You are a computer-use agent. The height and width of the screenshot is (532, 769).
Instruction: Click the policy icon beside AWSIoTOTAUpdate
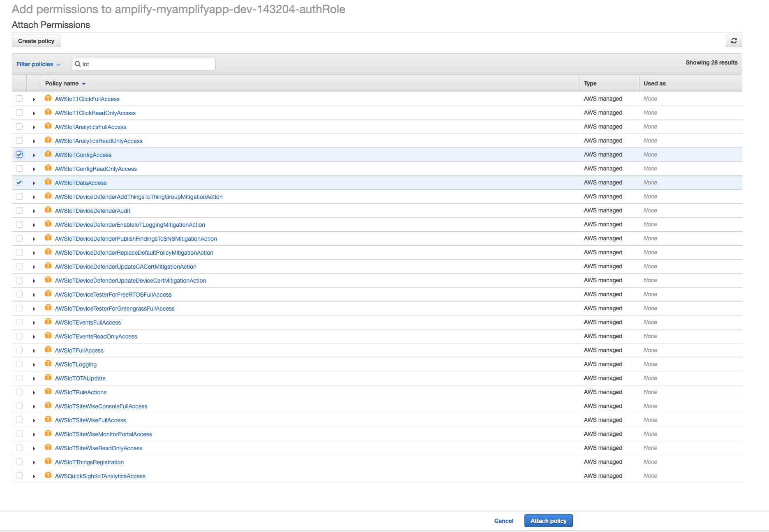coord(48,378)
